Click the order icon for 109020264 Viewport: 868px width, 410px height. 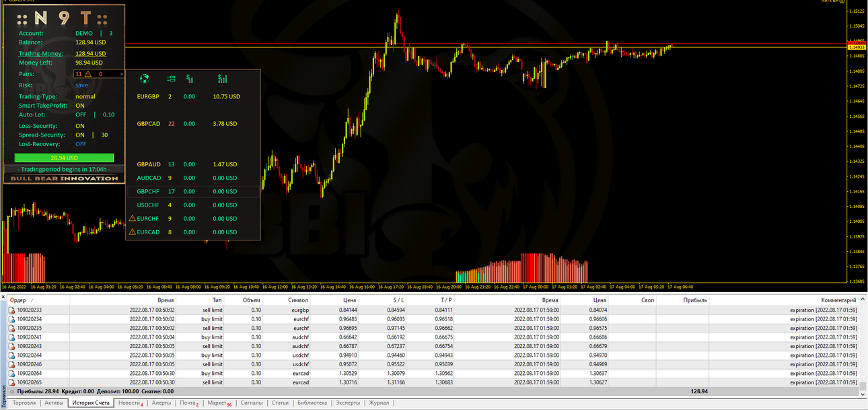coord(11,373)
